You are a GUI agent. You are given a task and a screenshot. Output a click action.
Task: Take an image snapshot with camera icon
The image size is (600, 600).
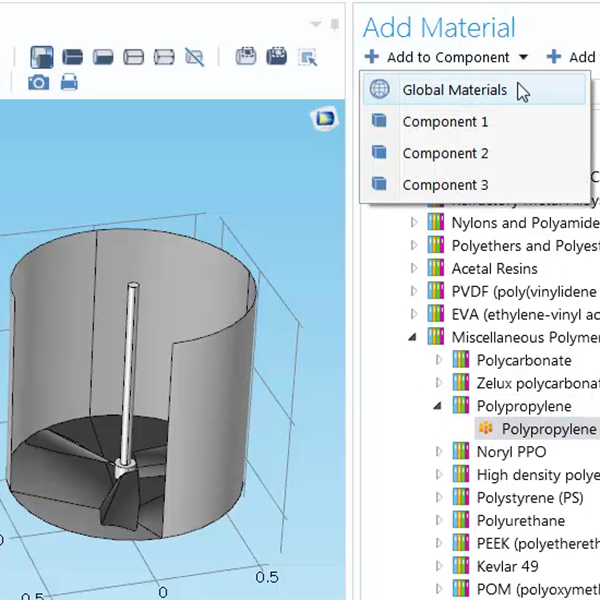(38, 82)
